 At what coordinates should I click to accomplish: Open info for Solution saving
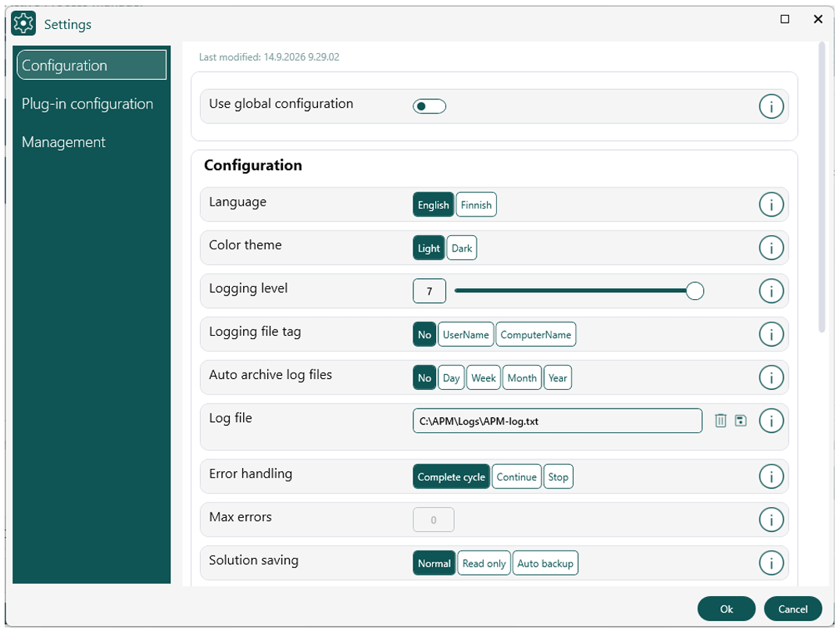click(771, 563)
